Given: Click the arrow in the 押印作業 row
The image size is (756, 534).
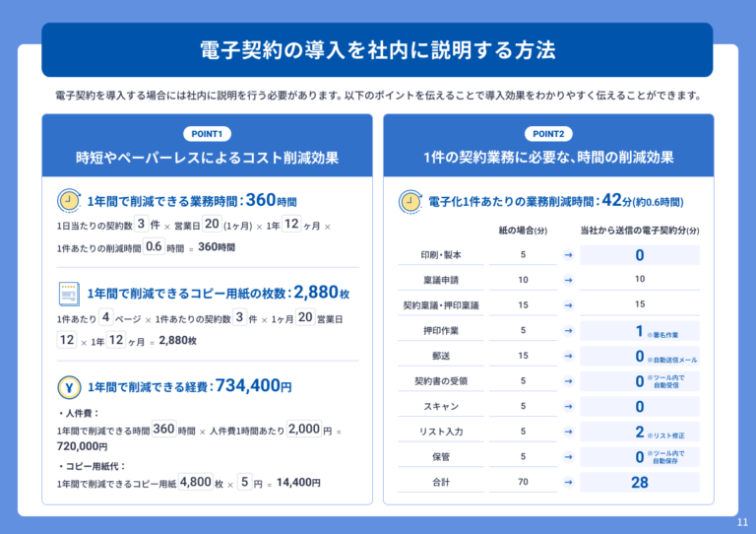Looking at the screenshot, I should tap(568, 331).
